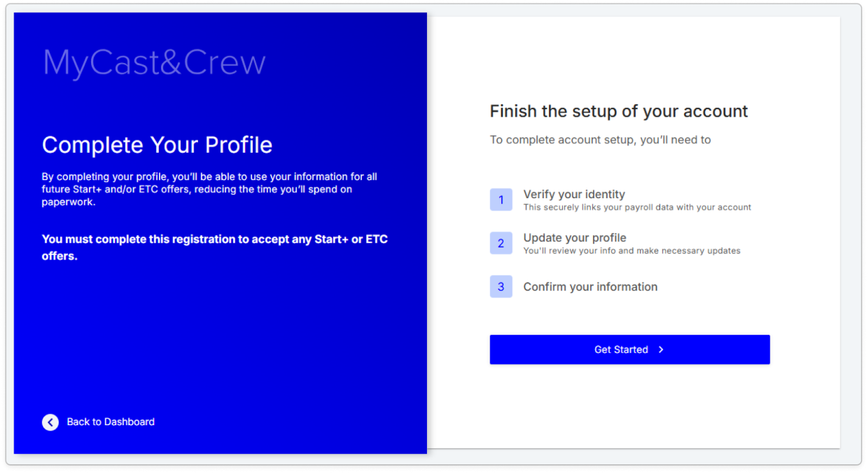Viewport: 868px width, 473px height.
Task: Click 'You'll review your info' description text
Action: [x=632, y=251]
